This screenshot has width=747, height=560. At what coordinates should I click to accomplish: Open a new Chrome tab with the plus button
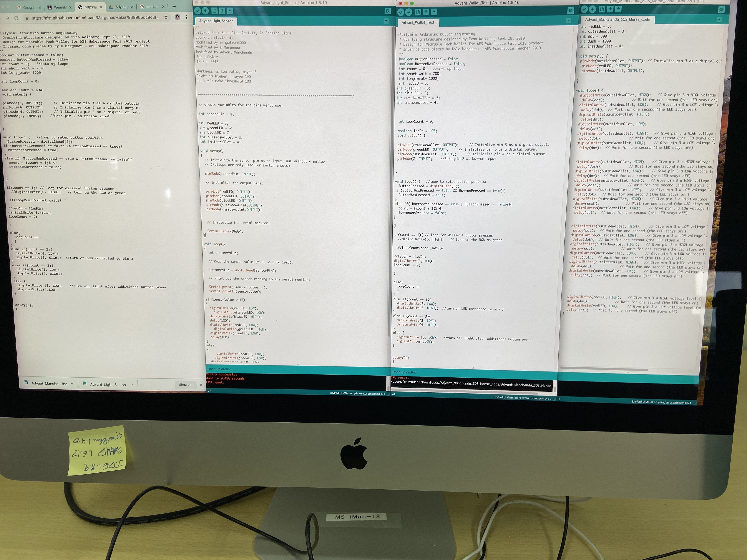pyautogui.click(x=174, y=6)
